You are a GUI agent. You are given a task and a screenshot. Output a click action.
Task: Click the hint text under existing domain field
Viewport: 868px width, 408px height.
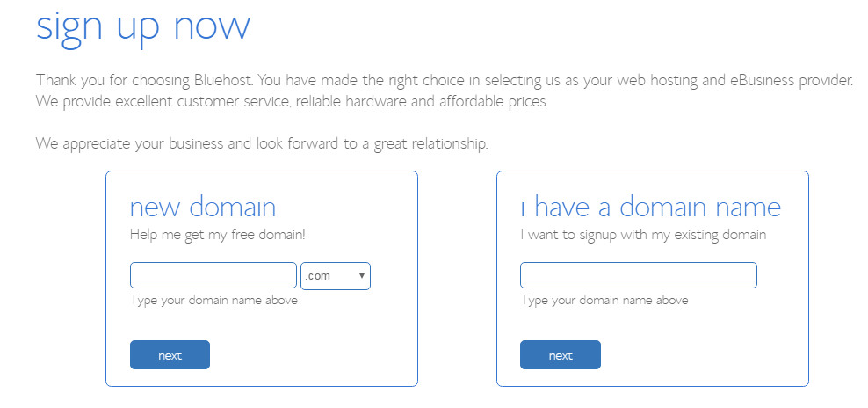[604, 300]
